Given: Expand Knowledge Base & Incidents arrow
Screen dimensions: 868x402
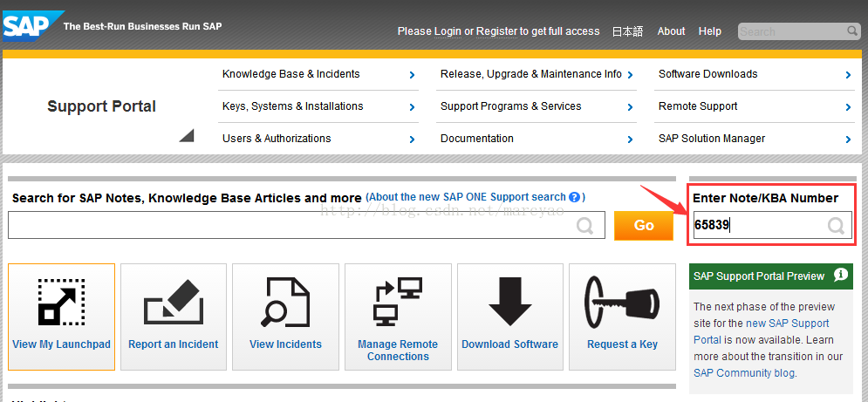Looking at the screenshot, I should click(x=412, y=75).
